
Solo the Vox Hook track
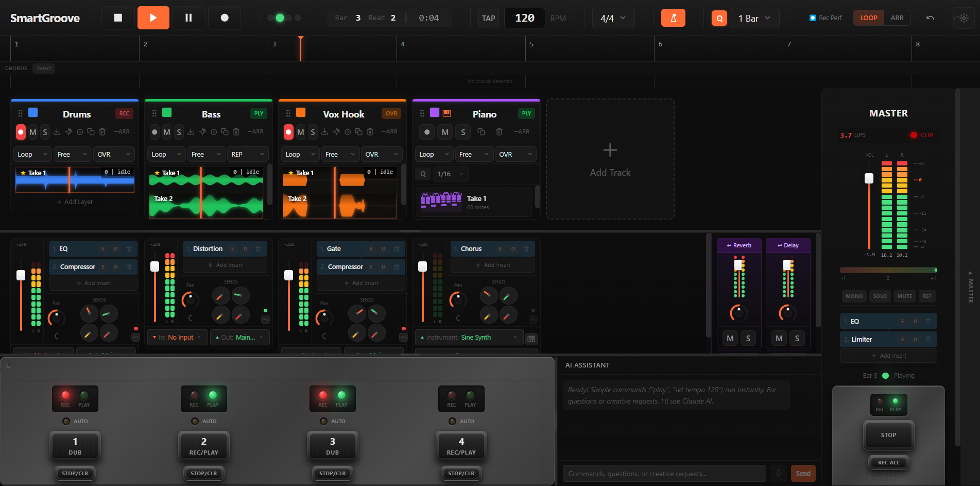[x=313, y=132]
